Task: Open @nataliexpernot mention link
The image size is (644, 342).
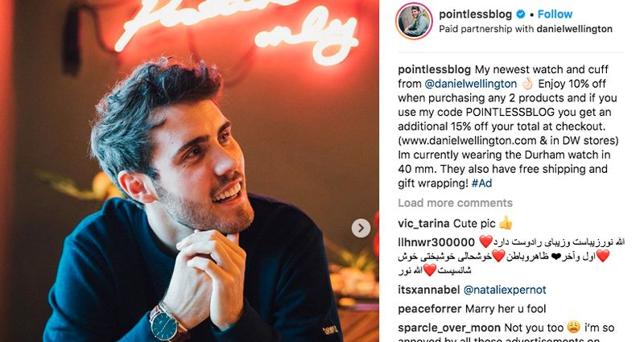Action: click(x=505, y=290)
